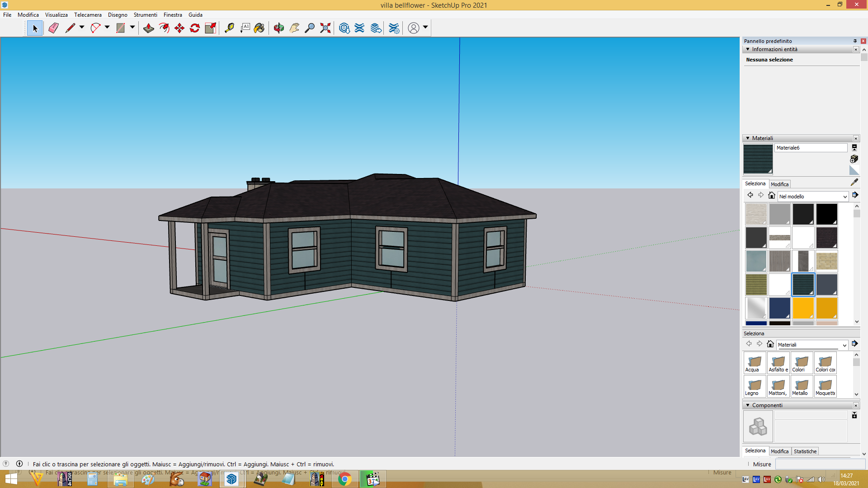Open the Visualizza menu
This screenshot has width=868, height=488.
56,15
